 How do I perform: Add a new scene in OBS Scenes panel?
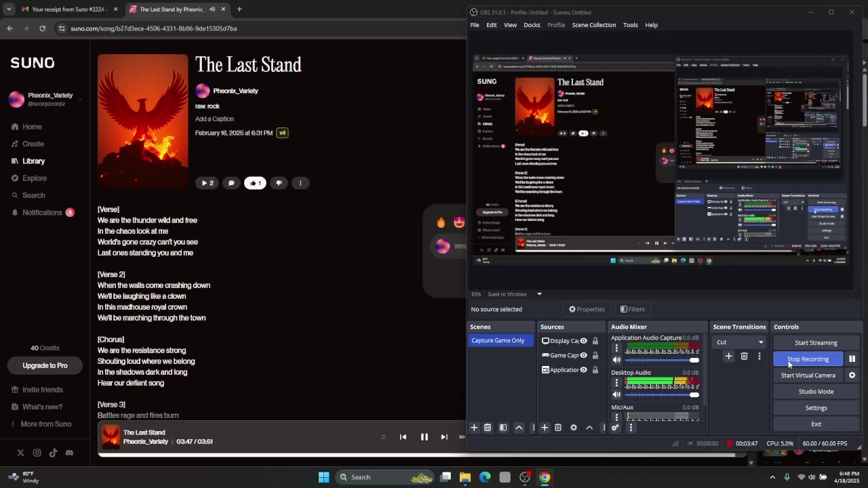[474, 428]
